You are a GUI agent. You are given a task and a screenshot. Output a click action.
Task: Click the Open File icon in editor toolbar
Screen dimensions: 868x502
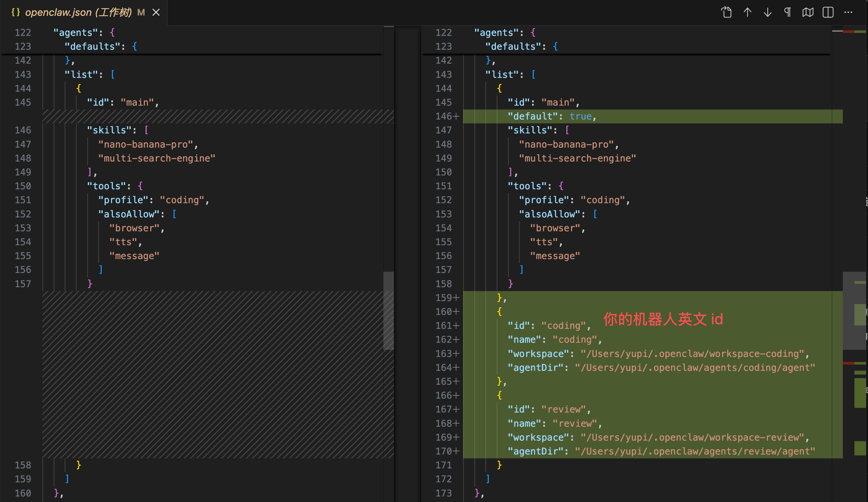[x=727, y=12]
